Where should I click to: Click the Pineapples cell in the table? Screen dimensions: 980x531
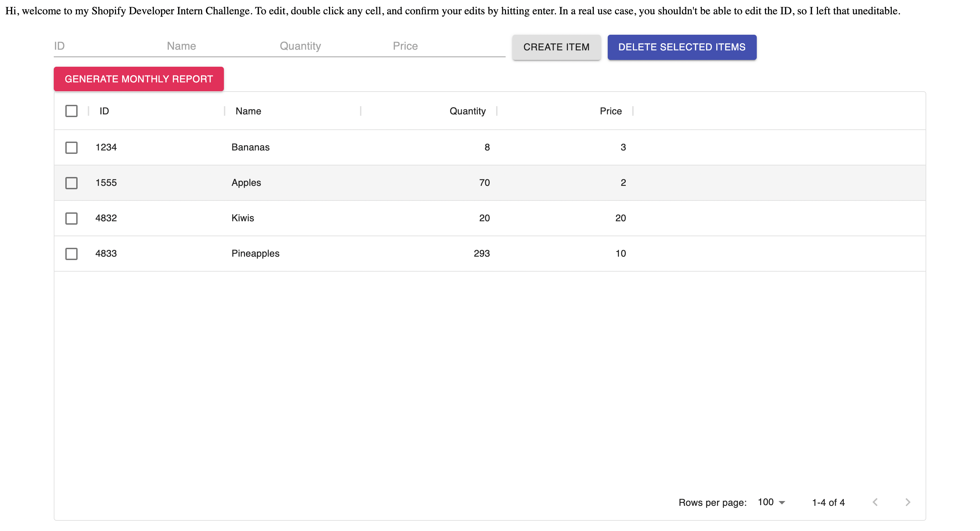[x=255, y=254]
